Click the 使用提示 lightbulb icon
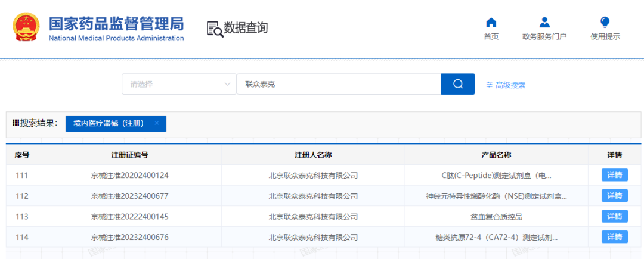 pos(605,23)
